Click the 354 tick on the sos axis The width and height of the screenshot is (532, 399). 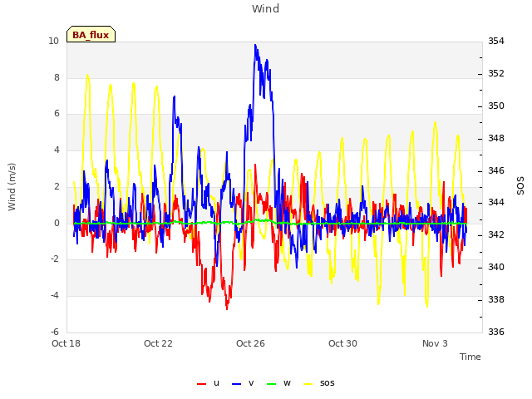(496, 41)
